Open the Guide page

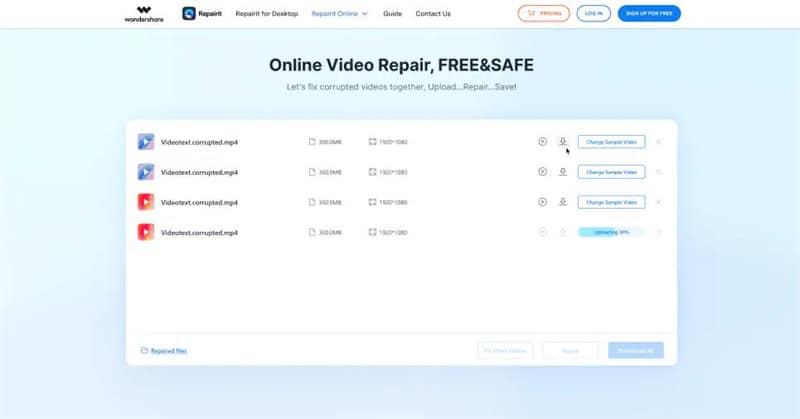click(x=392, y=14)
